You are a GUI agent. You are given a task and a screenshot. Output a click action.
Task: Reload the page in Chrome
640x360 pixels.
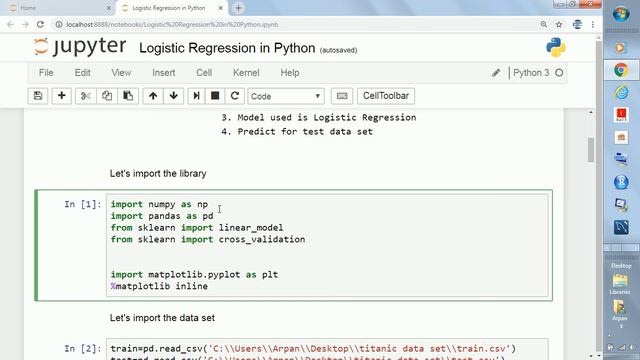[x=40, y=24]
